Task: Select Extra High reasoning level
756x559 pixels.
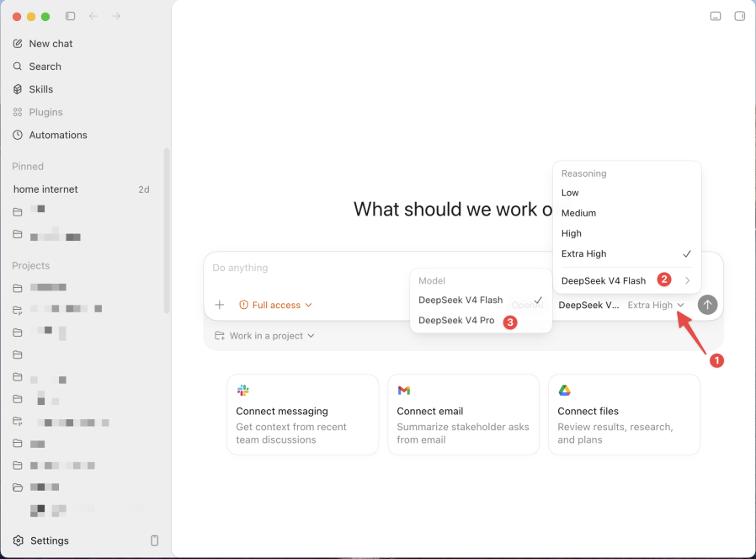Action: [627, 253]
